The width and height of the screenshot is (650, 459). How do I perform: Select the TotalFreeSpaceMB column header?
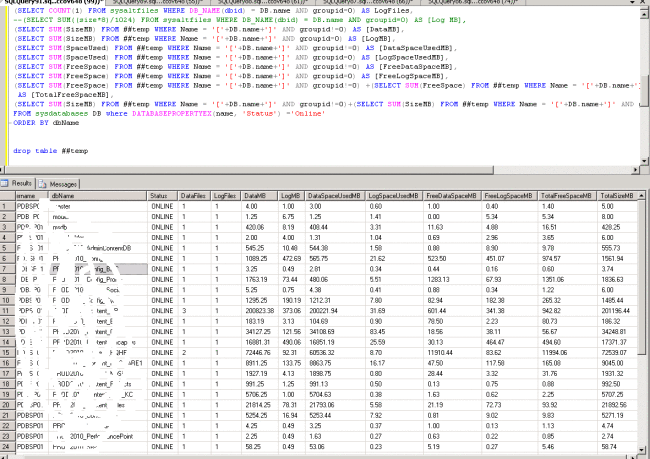(x=568, y=196)
